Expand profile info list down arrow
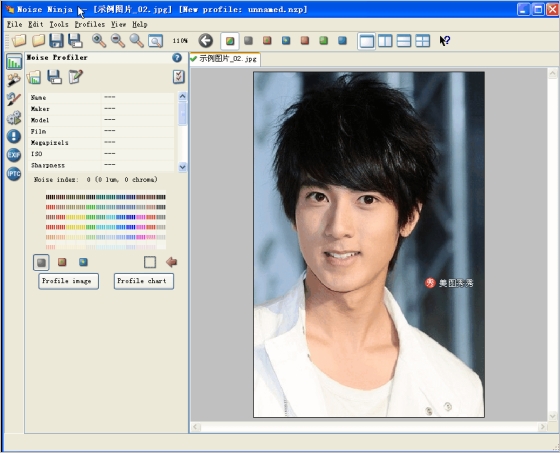560x453 pixels. 182,167
